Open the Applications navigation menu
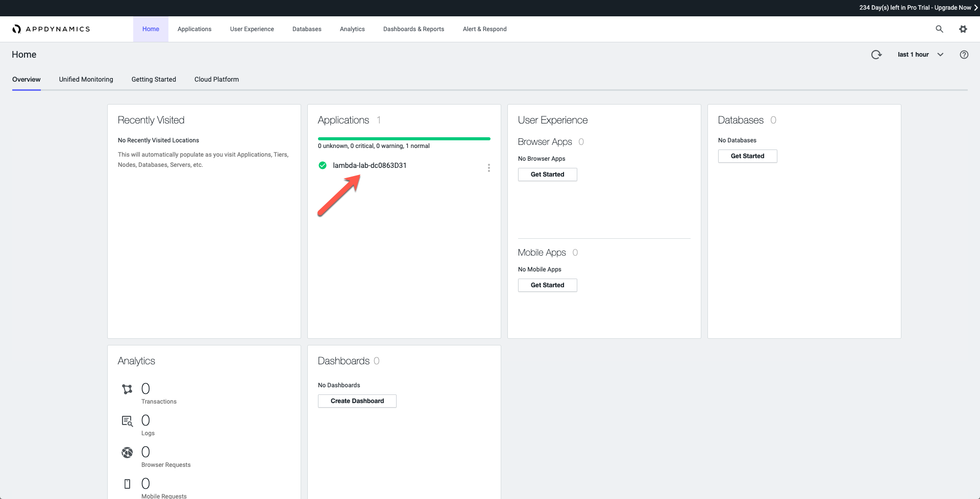Image resolution: width=980 pixels, height=499 pixels. (194, 29)
